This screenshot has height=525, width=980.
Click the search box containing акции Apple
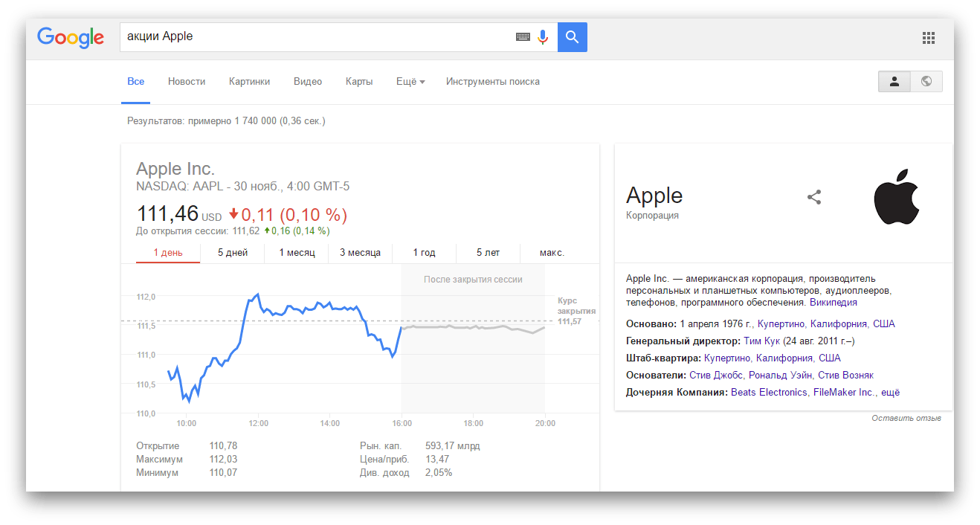tap(312, 36)
